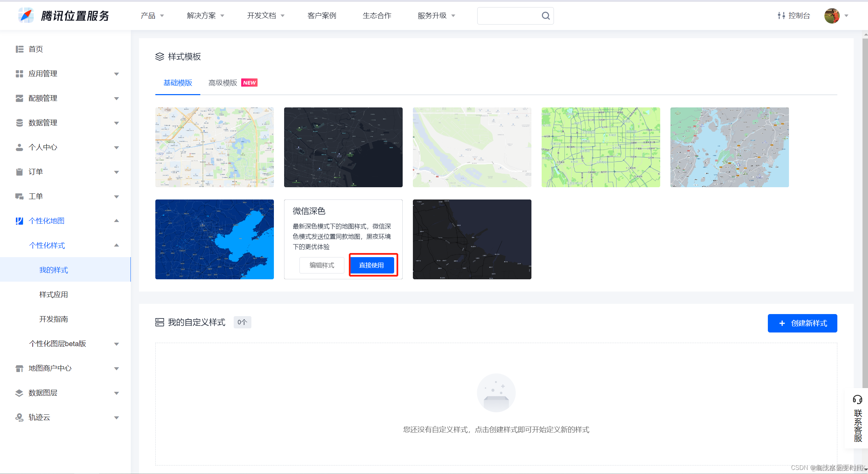Viewport: 868px width, 474px height.
Task: Click the 个性化地图 map icon
Action: click(x=19, y=221)
